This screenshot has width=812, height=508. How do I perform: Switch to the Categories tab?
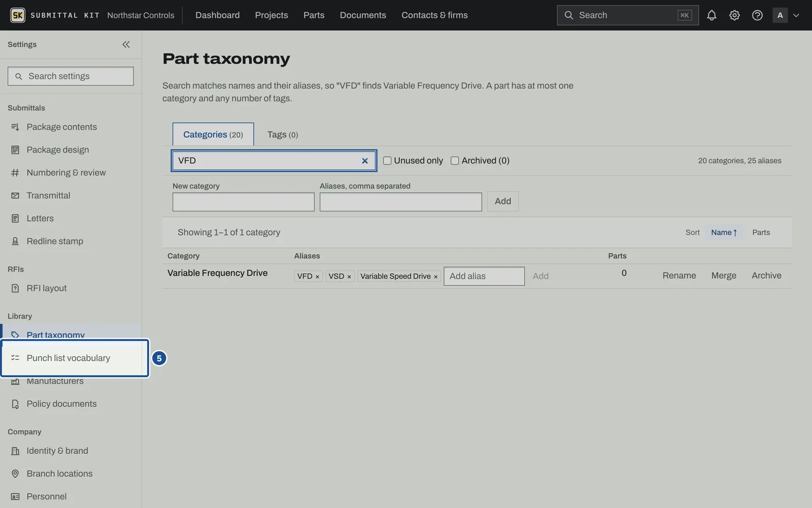pyautogui.click(x=213, y=135)
